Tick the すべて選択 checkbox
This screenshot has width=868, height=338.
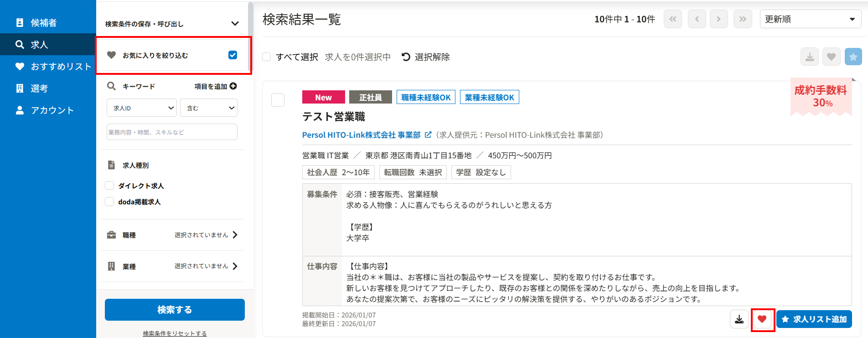coord(267,57)
